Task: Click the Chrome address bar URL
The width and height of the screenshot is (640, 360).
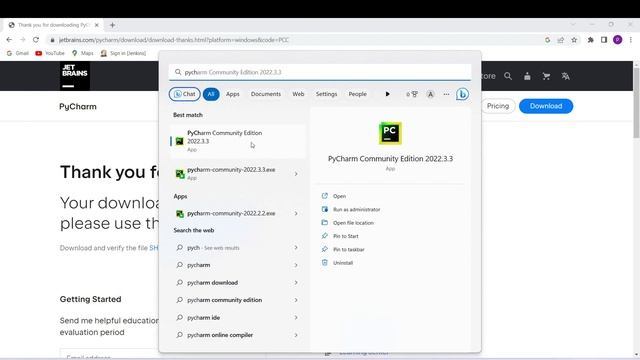Action: (x=173, y=40)
